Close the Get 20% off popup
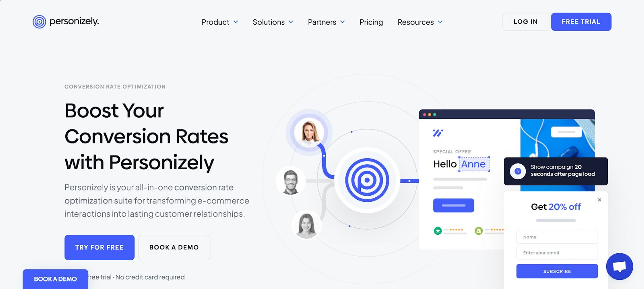Viewport: 644px width, 289px height. (599, 200)
